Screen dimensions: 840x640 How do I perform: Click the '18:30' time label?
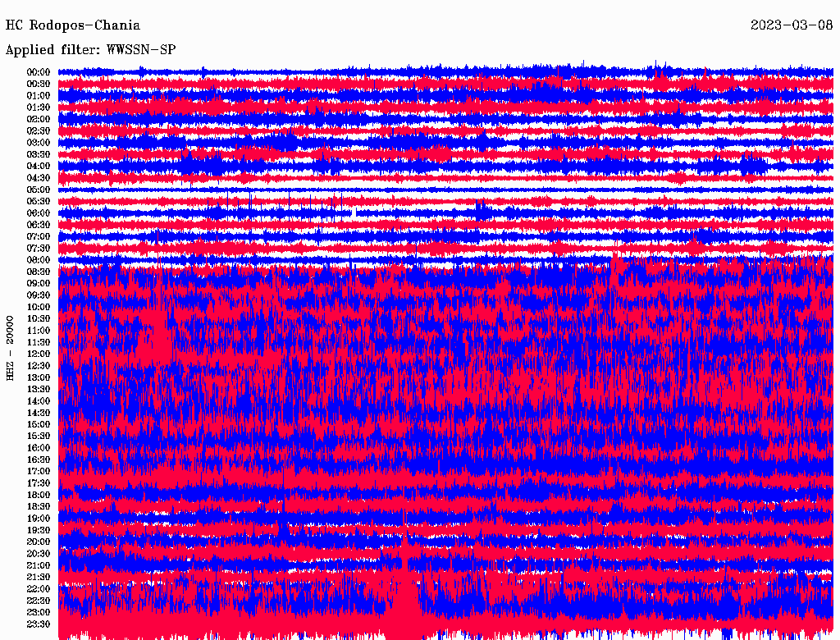point(39,506)
